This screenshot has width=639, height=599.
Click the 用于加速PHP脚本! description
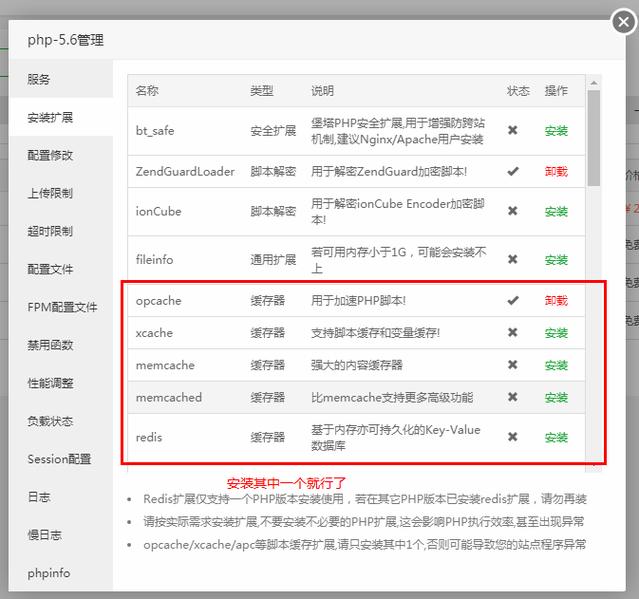pyautogui.click(x=358, y=301)
